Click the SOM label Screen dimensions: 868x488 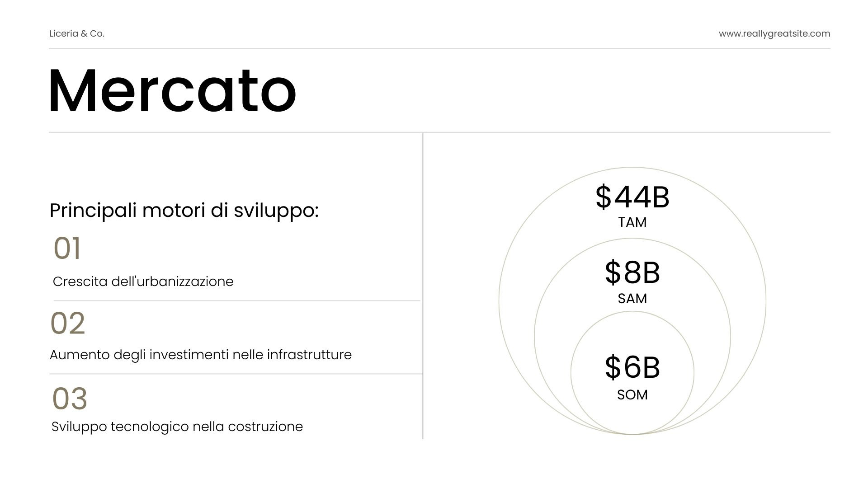632,395
